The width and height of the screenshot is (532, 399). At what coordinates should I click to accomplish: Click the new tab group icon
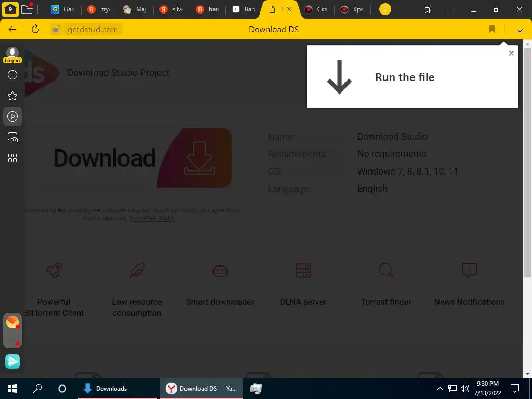pyautogui.click(x=27, y=8)
